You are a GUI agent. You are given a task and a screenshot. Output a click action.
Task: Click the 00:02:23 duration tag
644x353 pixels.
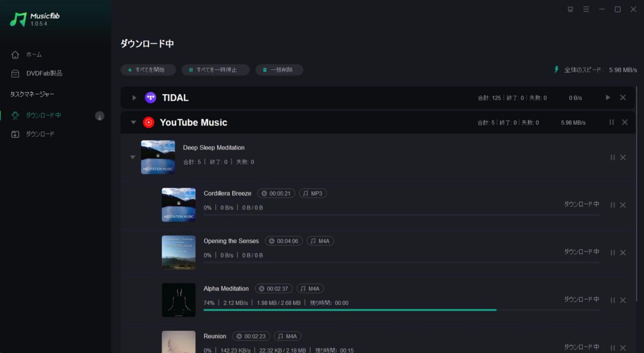point(251,337)
